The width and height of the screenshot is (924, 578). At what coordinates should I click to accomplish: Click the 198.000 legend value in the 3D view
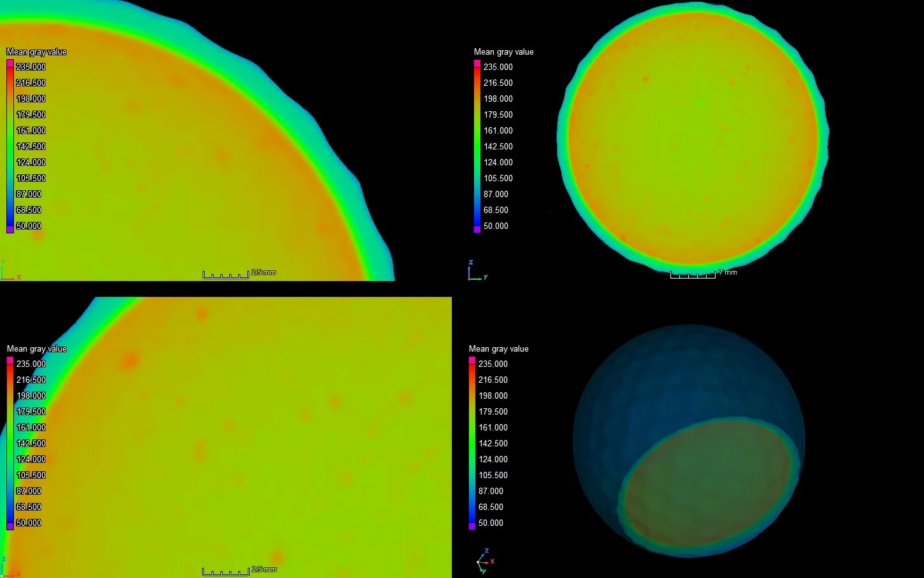(x=493, y=396)
